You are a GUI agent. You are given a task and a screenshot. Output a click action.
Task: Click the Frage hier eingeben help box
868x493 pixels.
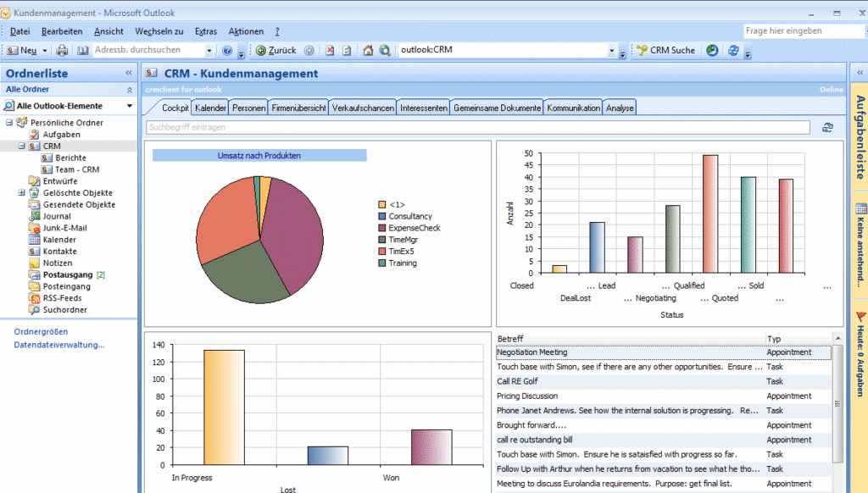point(804,31)
